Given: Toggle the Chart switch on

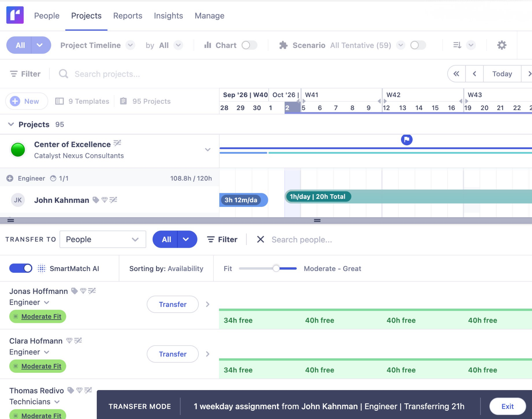Looking at the screenshot, I should [249, 45].
